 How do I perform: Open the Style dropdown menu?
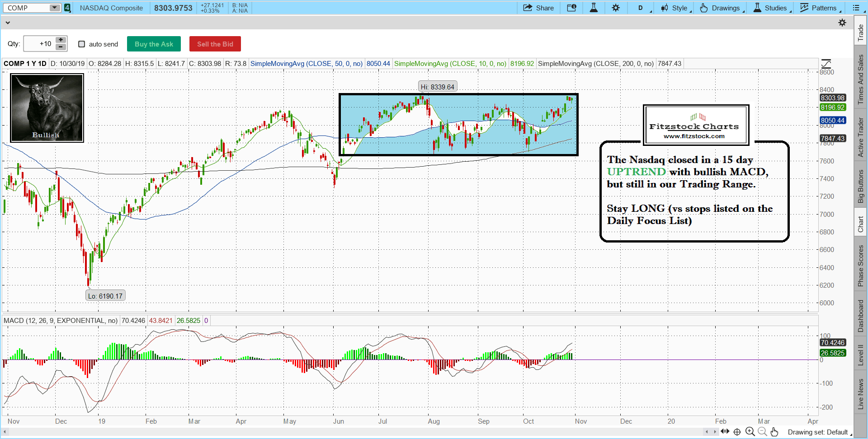[675, 8]
